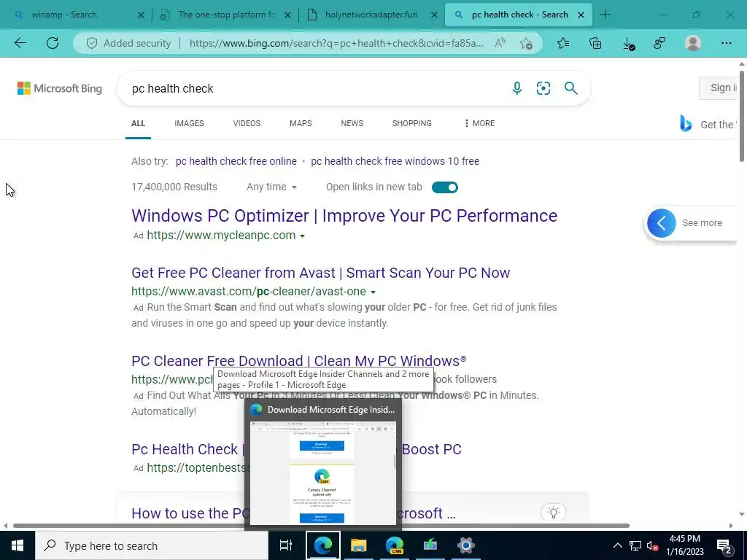
Task: Select the NEWS search category
Action: tap(352, 123)
